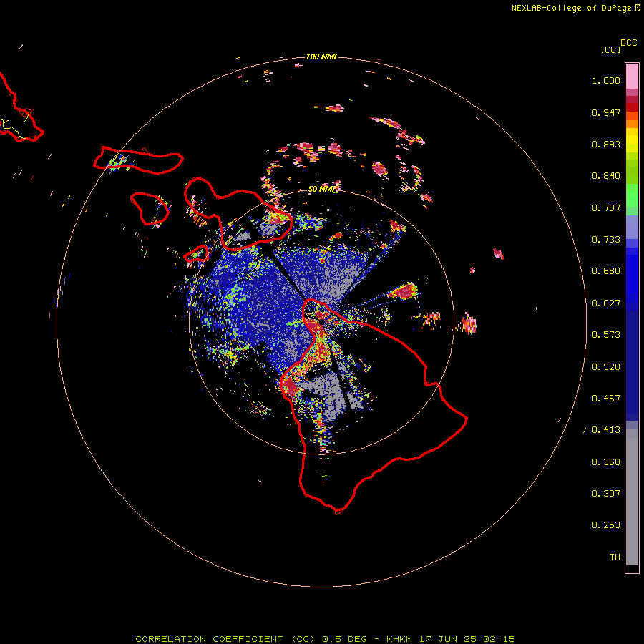Click the TH threshold label

[x=615, y=557]
